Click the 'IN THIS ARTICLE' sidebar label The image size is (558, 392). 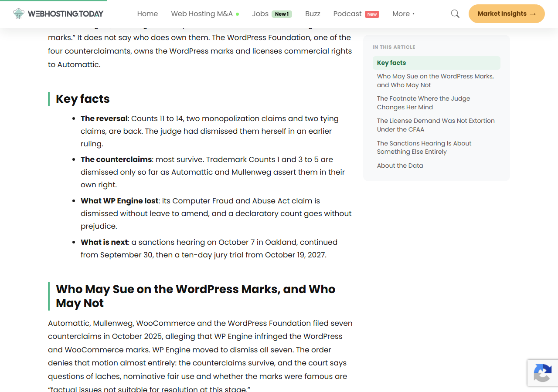coord(394,47)
